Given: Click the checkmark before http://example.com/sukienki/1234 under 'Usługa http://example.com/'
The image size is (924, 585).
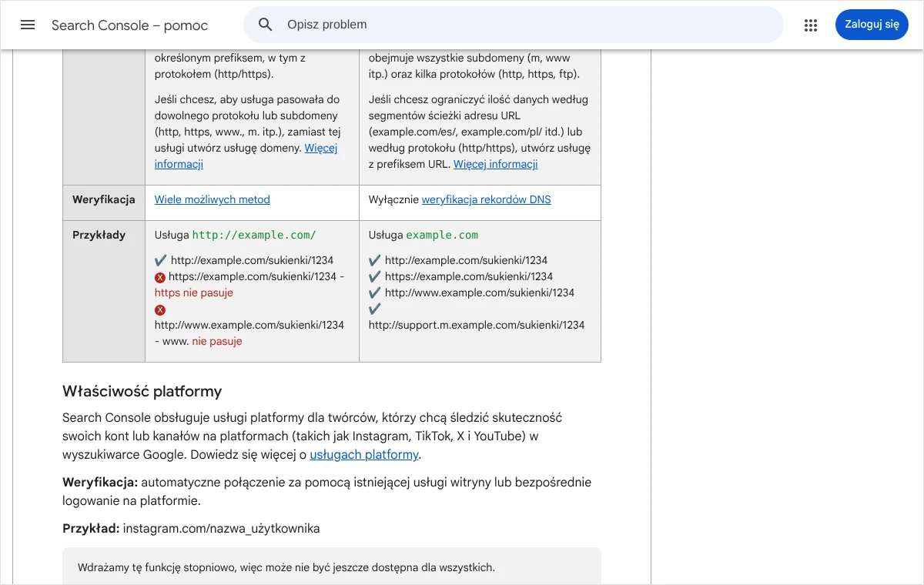Looking at the screenshot, I should [x=161, y=260].
